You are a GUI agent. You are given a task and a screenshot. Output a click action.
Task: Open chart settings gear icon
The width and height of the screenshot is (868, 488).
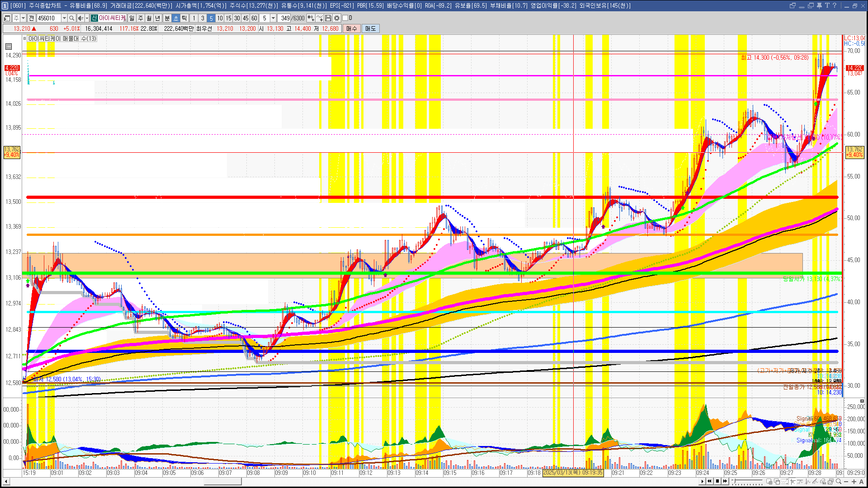[337, 18]
